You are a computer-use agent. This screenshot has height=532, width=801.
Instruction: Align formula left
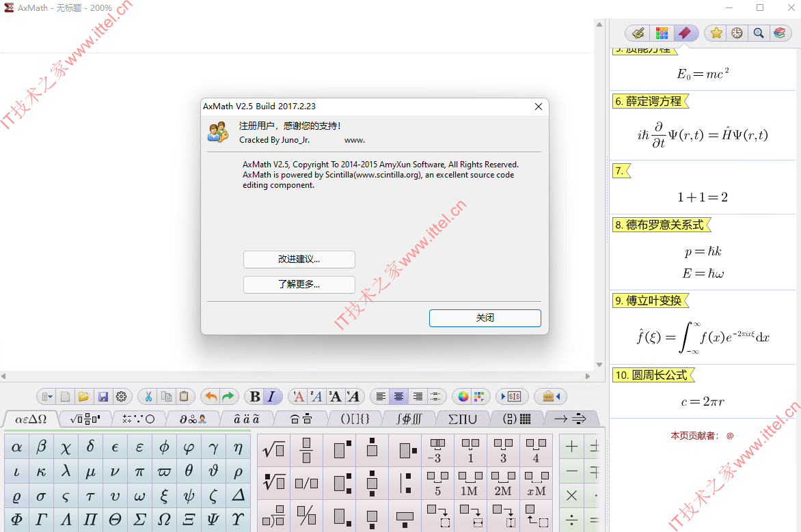(x=381, y=397)
